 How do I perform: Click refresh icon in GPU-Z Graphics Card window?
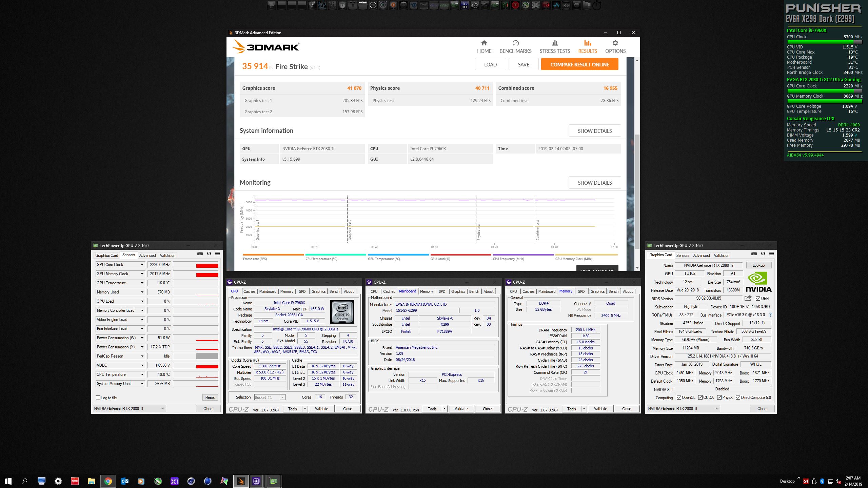[763, 253]
